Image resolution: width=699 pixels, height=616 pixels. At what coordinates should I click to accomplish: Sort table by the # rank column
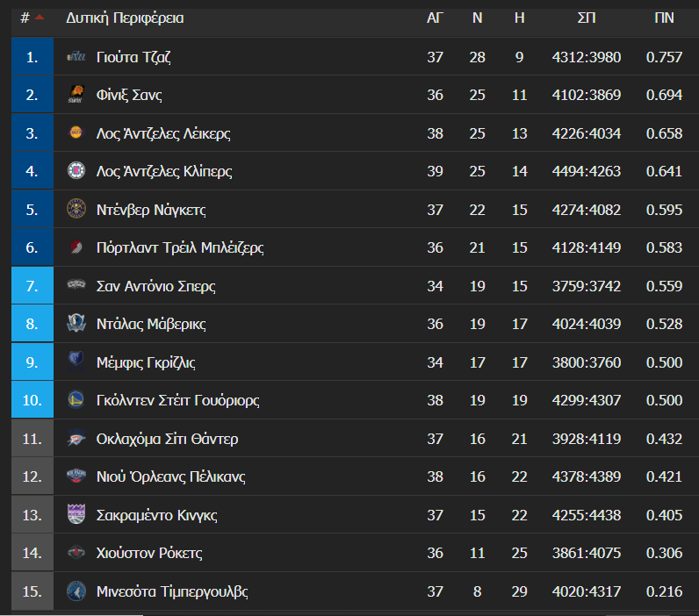pyautogui.click(x=25, y=18)
